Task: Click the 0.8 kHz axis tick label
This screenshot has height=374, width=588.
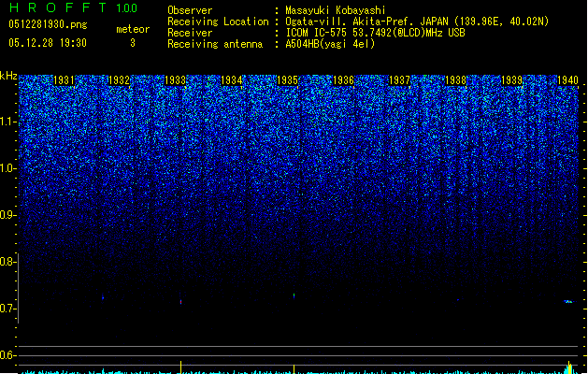Action: tap(7, 262)
